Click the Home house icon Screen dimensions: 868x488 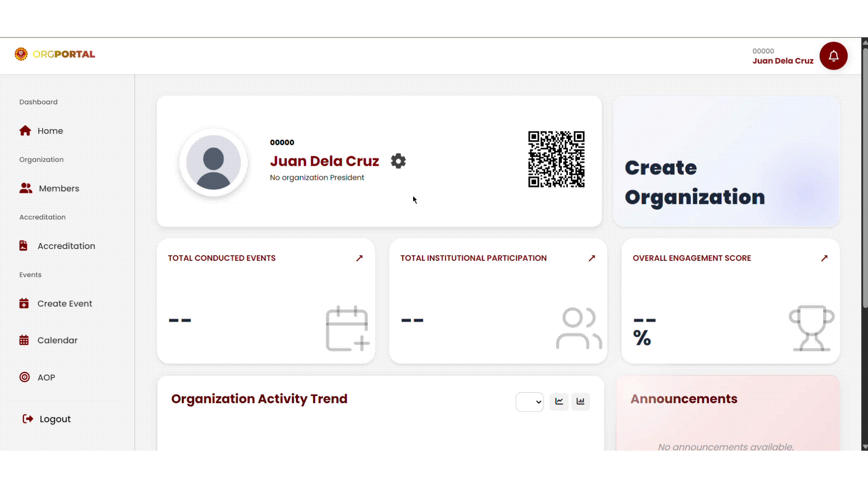(x=25, y=131)
